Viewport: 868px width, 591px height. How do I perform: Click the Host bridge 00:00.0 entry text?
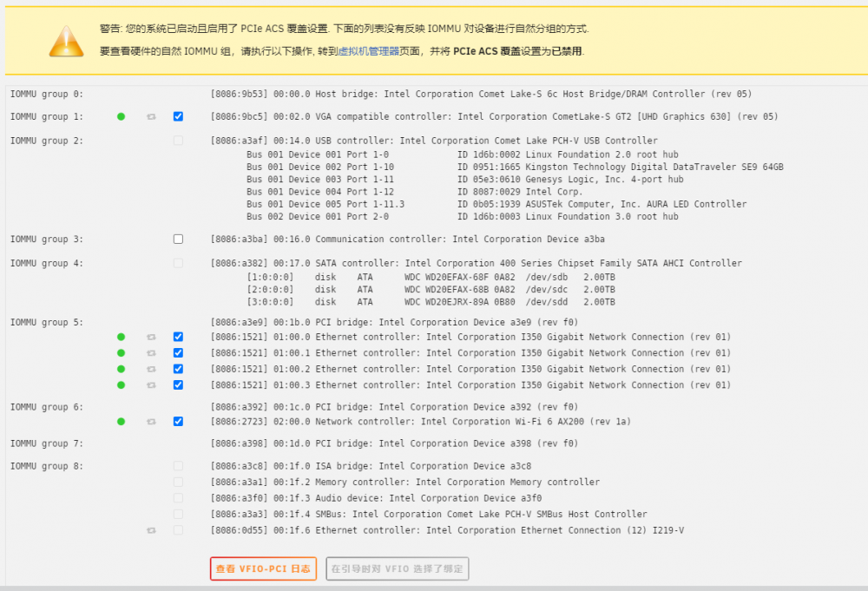481,94
